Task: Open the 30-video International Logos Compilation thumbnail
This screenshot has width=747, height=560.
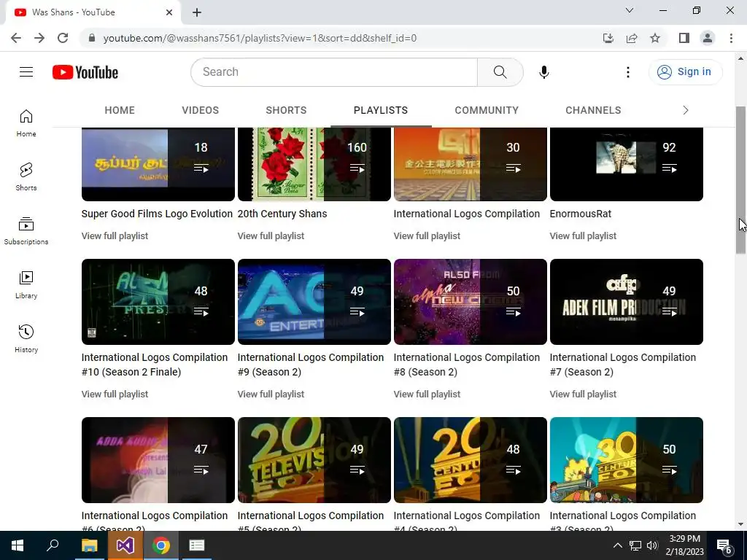Action: [471, 164]
